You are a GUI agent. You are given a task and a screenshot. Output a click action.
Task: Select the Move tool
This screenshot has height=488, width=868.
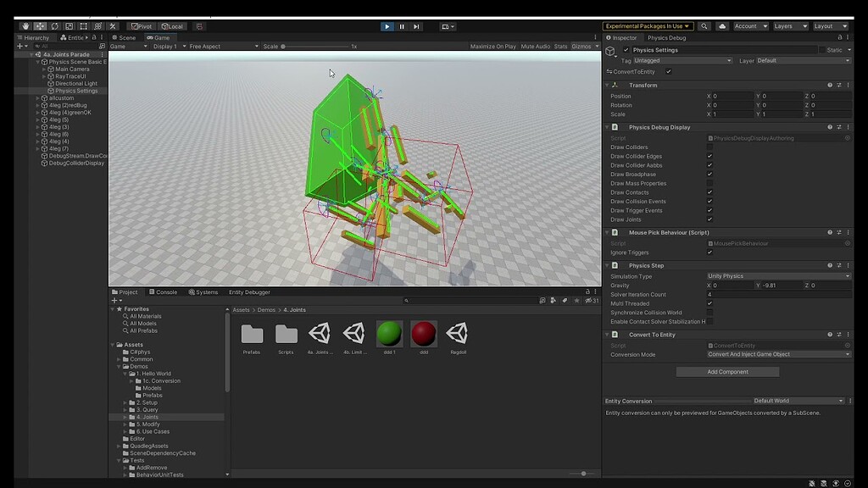pos(41,25)
